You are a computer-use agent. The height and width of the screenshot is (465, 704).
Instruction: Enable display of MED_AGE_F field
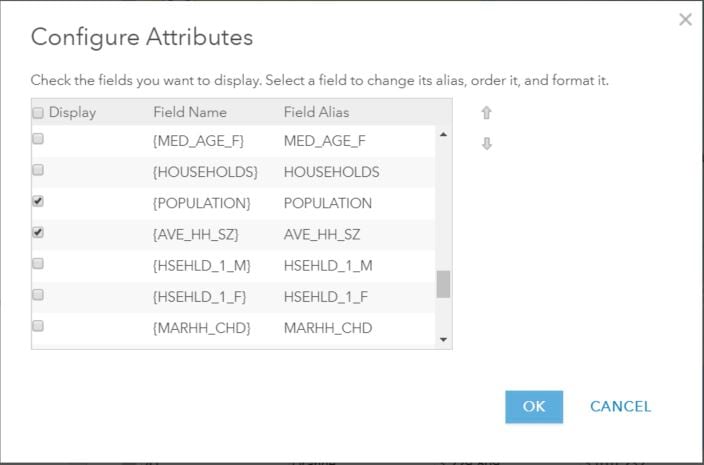[38, 140]
